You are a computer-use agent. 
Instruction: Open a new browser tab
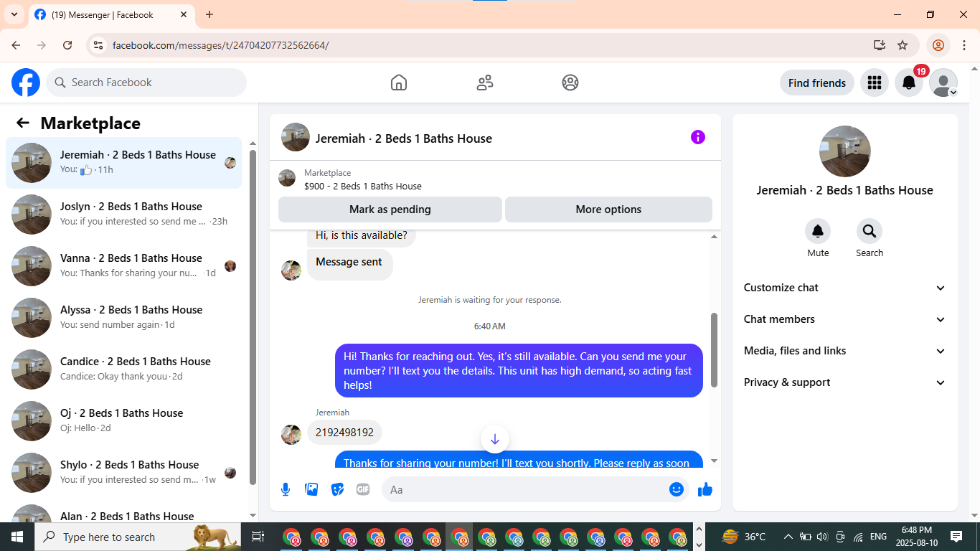coord(209,14)
